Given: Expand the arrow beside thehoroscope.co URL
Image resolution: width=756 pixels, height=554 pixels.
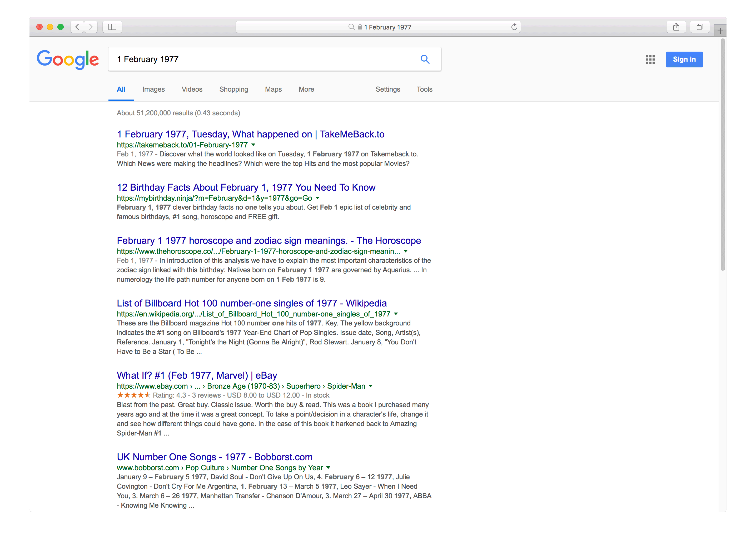Looking at the screenshot, I should point(405,251).
